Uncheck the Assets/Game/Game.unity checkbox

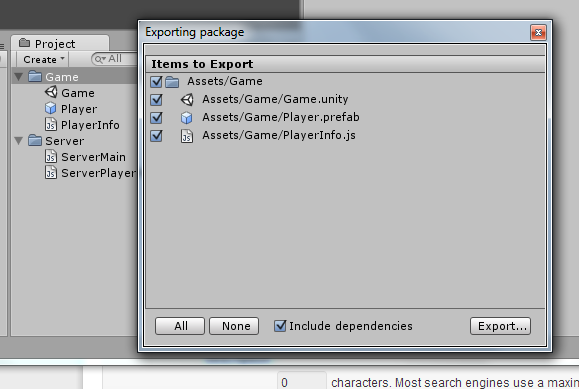(156, 99)
